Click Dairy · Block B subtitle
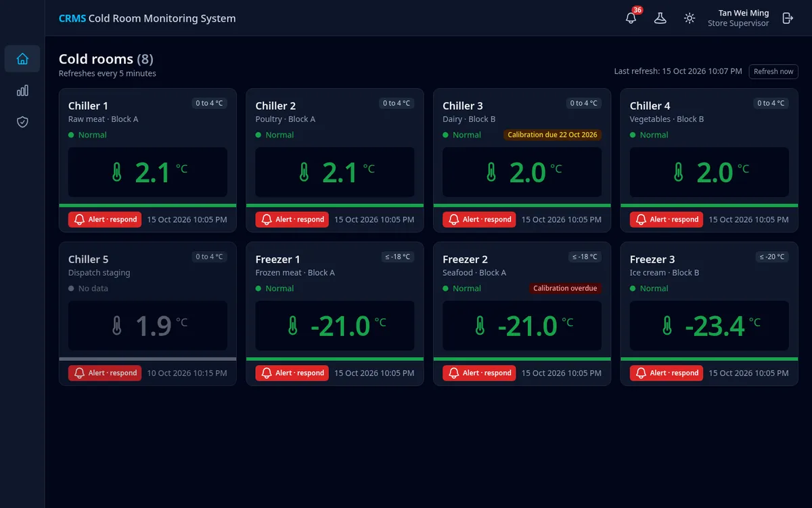 (469, 119)
